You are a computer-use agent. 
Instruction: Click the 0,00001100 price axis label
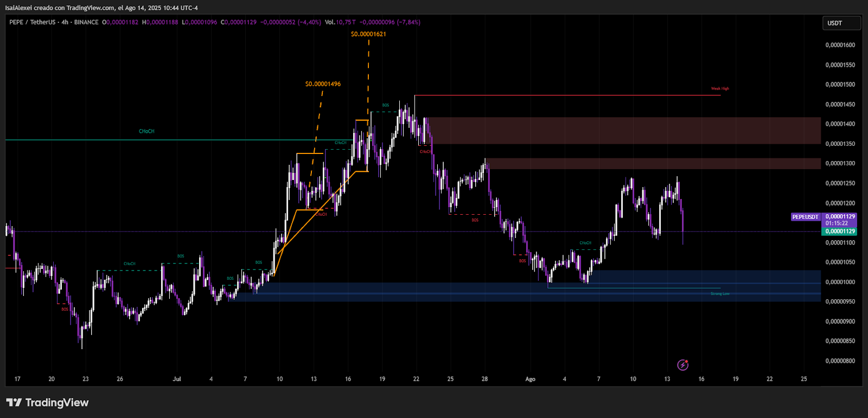coord(840,243)
